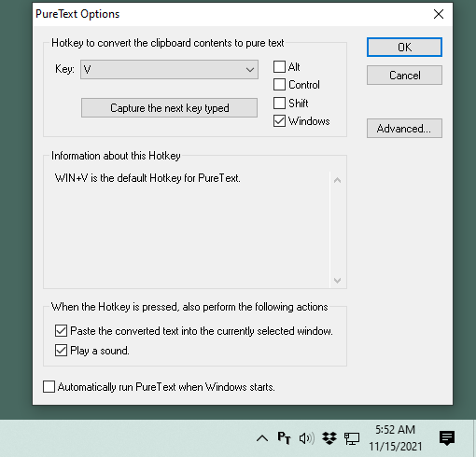Image resolution: width=476 pixels, height=457 pixels.
Task: Disable paste converted text into window option
Action: pos(61,331)
